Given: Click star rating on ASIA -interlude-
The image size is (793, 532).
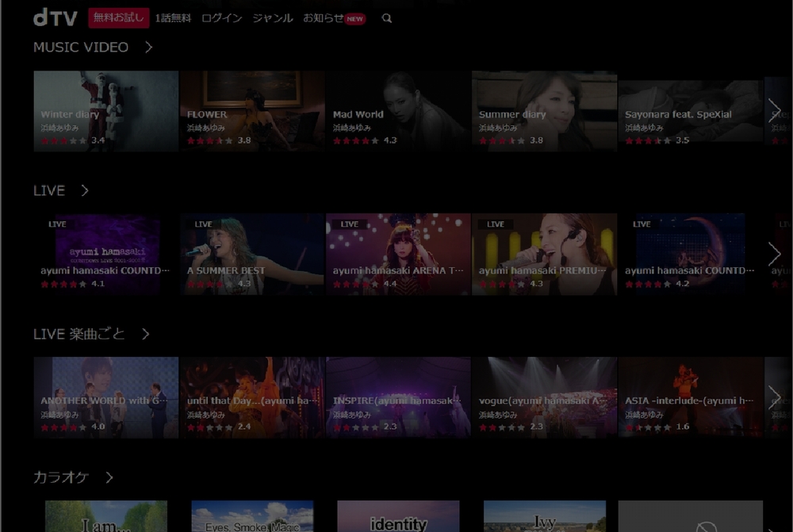Looking at the screenshot, I should pos(649,427).
